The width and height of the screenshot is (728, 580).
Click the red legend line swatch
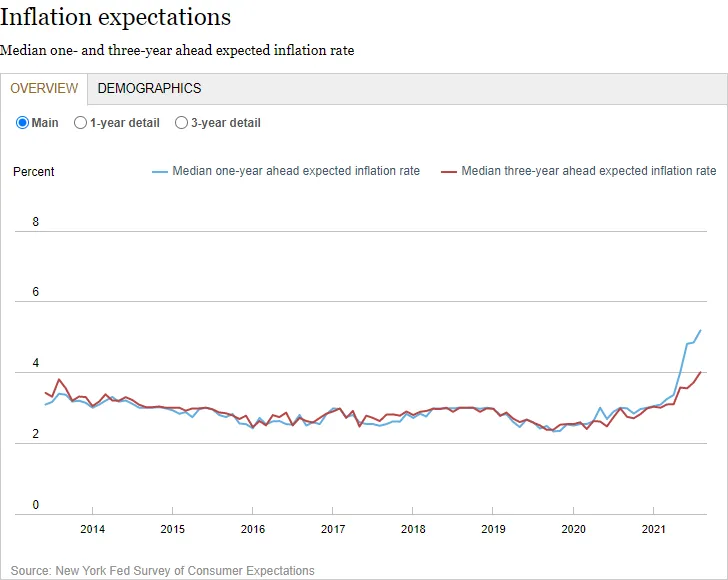[x=448, y=172]
